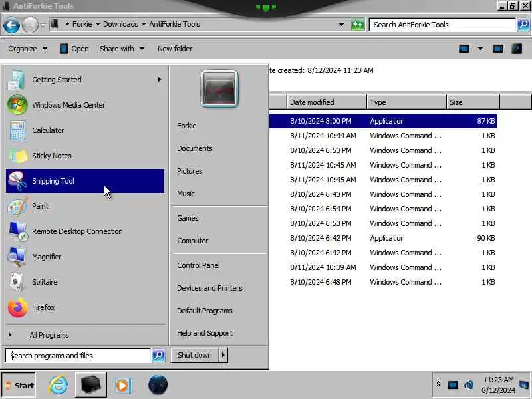Click the tray monitor icon

coord(453,385)
